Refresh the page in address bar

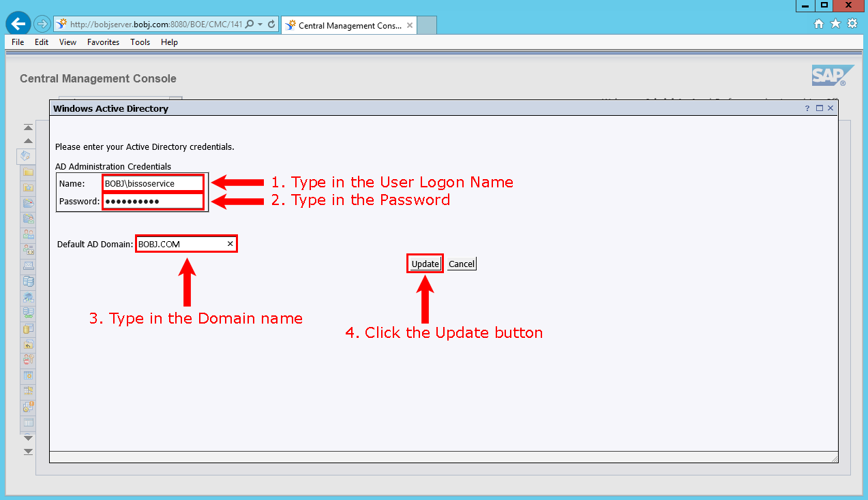[271, 24]
